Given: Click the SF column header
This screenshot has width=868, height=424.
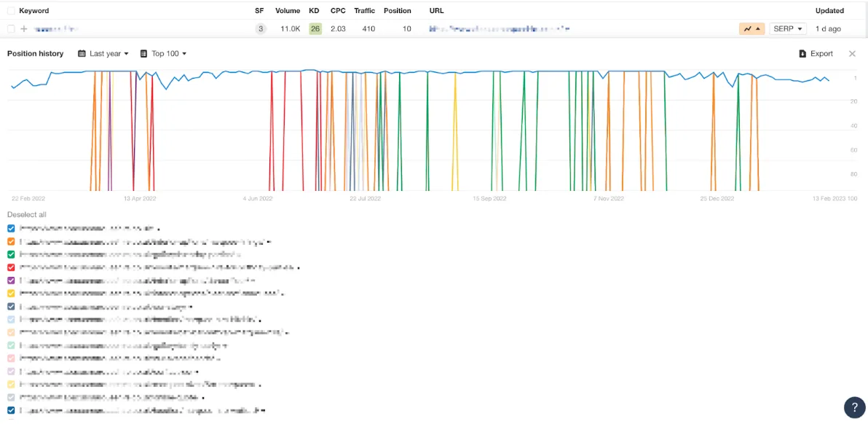Looking at the screenshot, I should [x=260, y=10].
